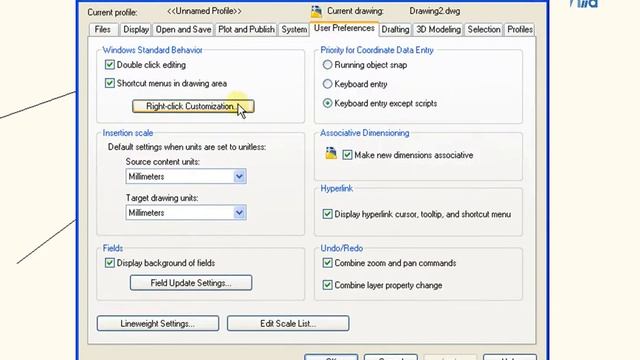
Task: Toggle Double click editing checkbox
Action: click(x=109, y=64)
